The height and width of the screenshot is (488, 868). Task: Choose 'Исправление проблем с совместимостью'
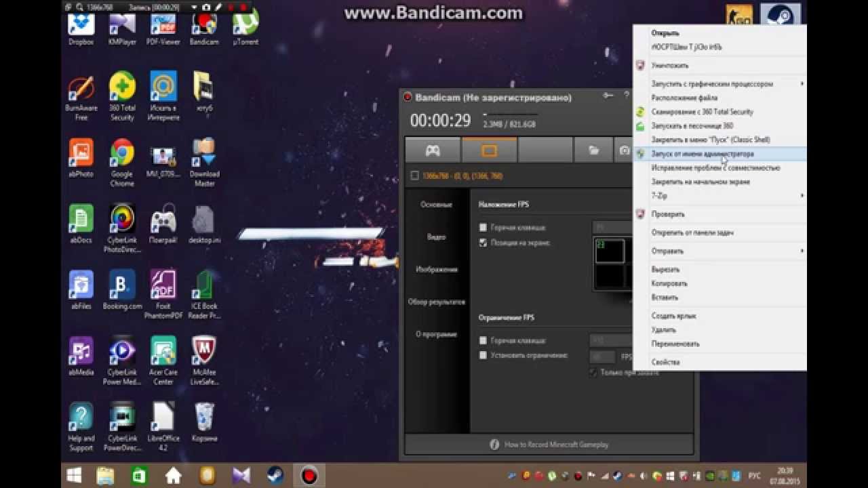720,167
